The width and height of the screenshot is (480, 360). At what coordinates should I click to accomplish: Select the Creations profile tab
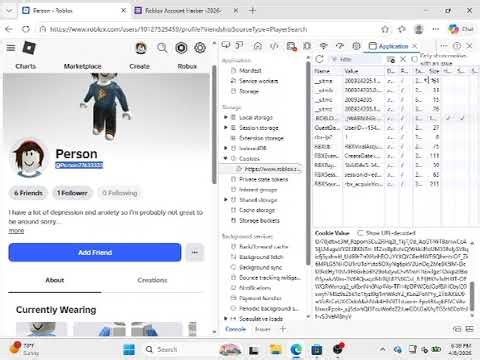click(x=152, y=280)
